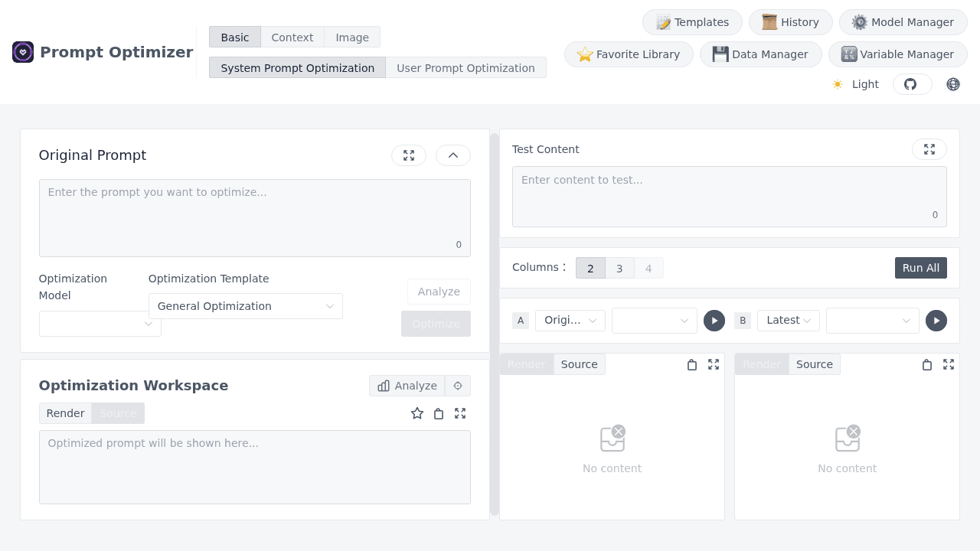Switch column A panel to Render view
Image resolution: width=980 pixels, height=551 pixels.
[527, 364]
